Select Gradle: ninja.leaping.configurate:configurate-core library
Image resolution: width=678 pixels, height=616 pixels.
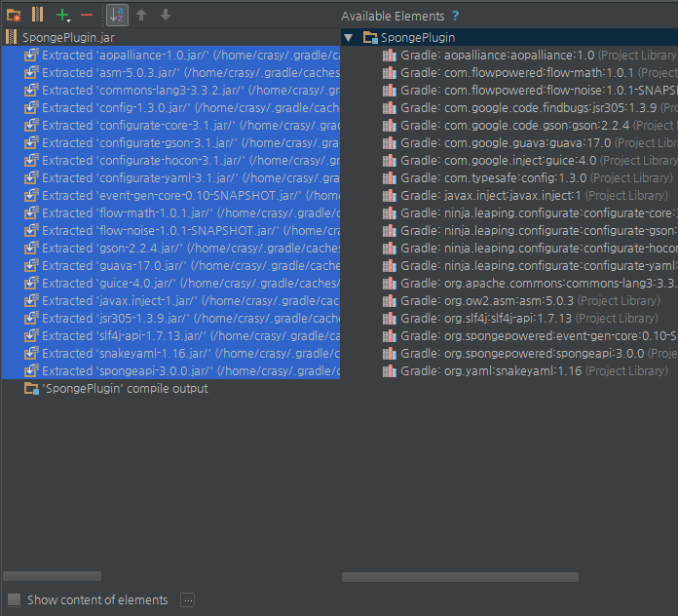click(530, 212)
